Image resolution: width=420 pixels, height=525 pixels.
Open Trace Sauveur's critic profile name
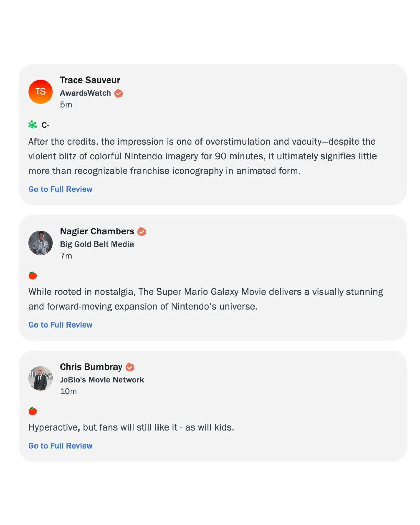tap(90, 80)
